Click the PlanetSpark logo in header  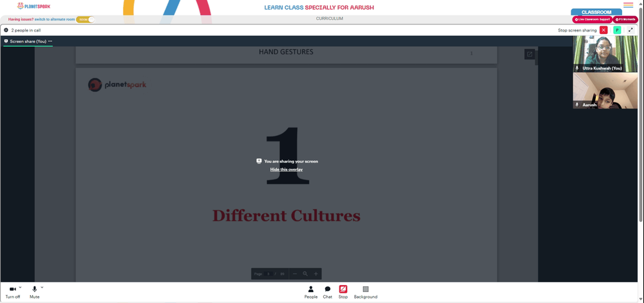tap(33, 6)
